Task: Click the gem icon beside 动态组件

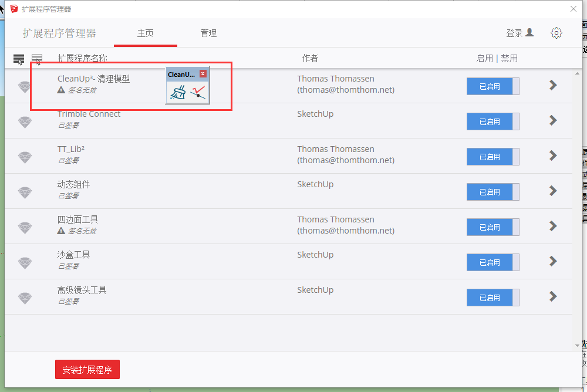Action: (25, 193)
